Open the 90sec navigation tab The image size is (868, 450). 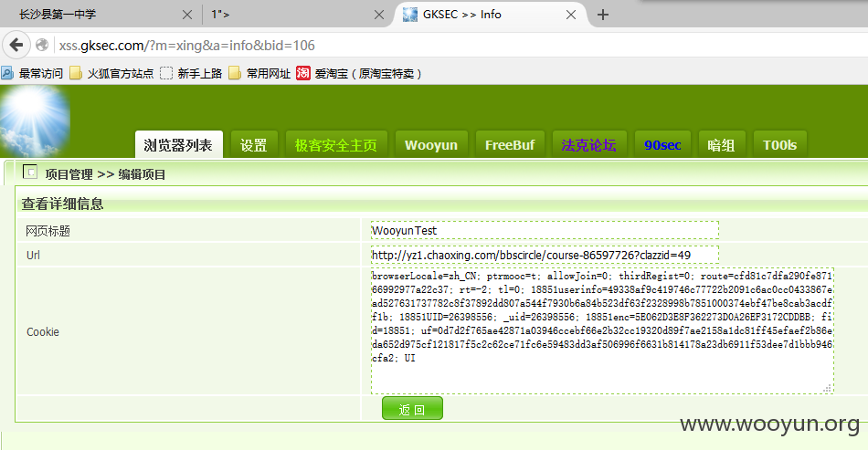(x=662, y=145)
